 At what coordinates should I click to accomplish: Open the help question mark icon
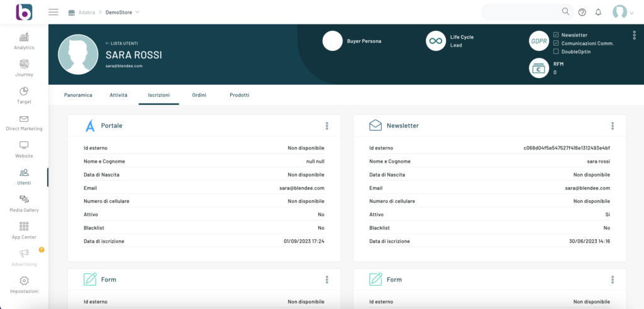[x=582, y=12]
